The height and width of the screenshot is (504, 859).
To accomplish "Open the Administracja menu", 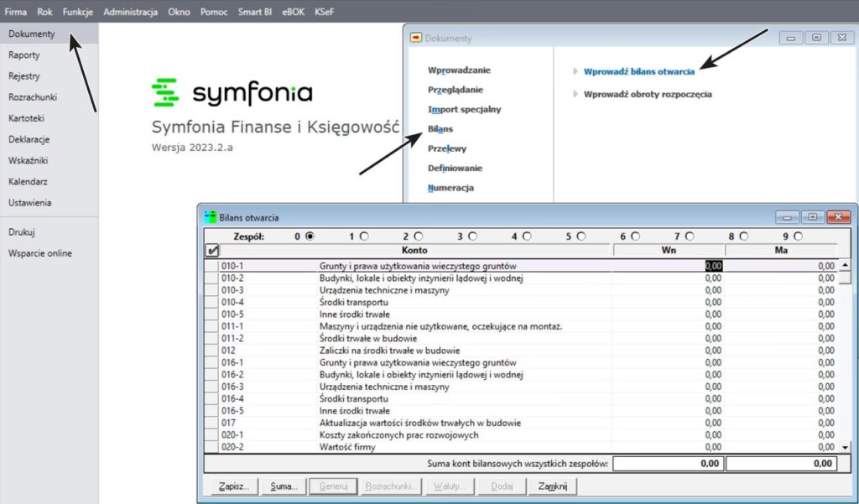I will coord(130,12).
